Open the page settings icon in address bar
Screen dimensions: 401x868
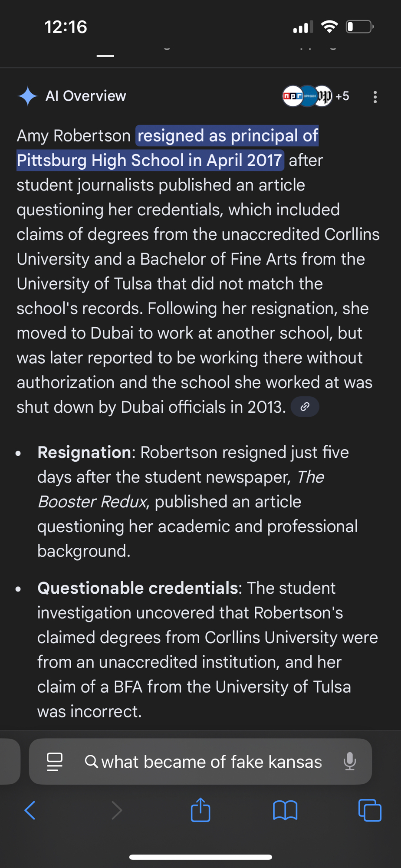point(55,762)
